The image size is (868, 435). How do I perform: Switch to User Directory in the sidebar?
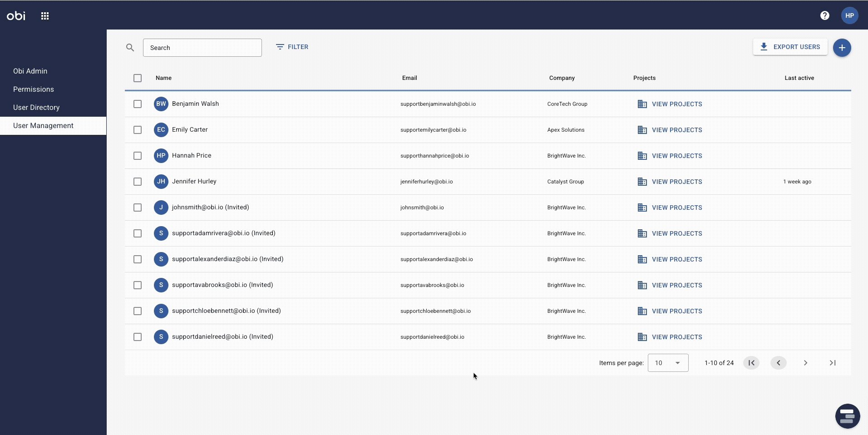point(36,107)
